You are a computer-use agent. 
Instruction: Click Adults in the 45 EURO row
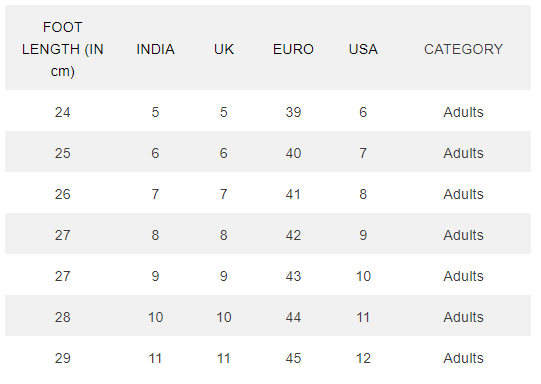(x=463, y=358)
